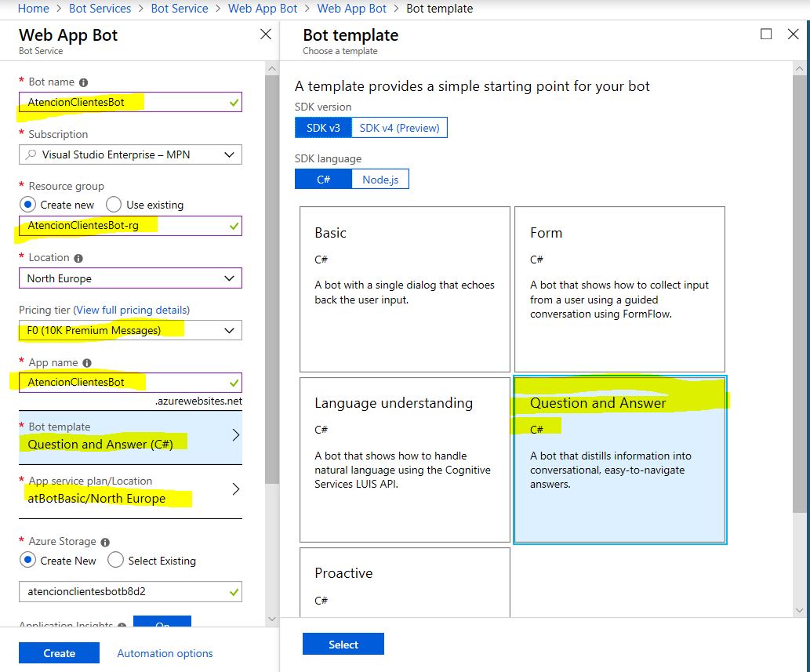
Task: Click scroll-down arrow of template blade scrollbar
Action: pyautogui.click(x=800, y=610)
